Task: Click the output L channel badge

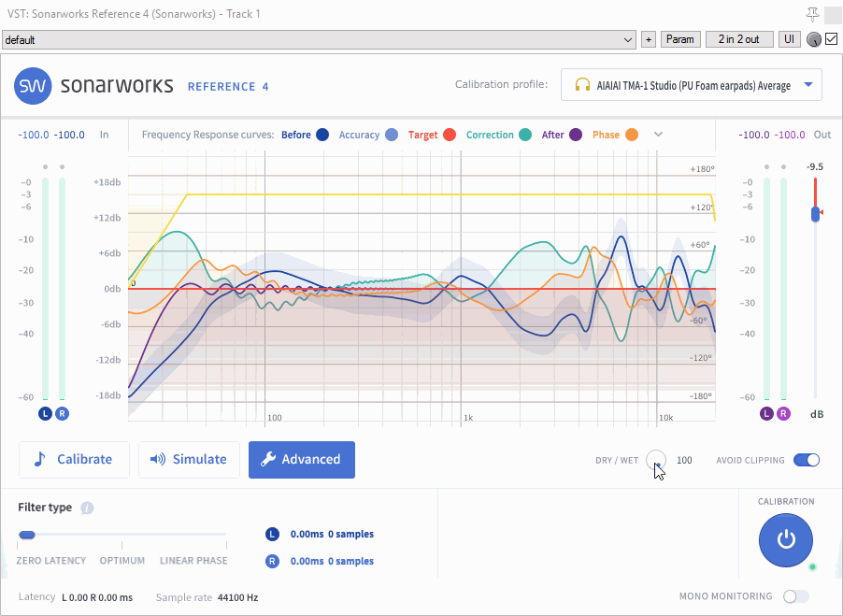Action: point(767,413)
